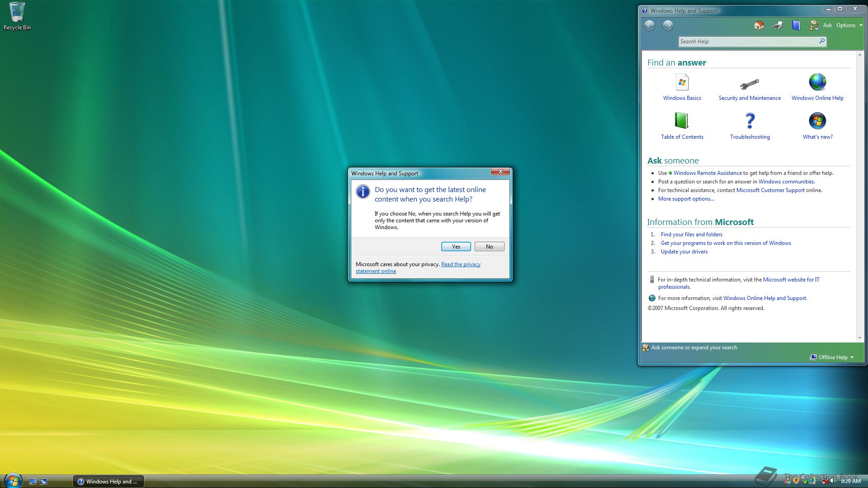Open Windows Online Help and Support link
The width and height of the screenshot is (868, 488).
764,298
